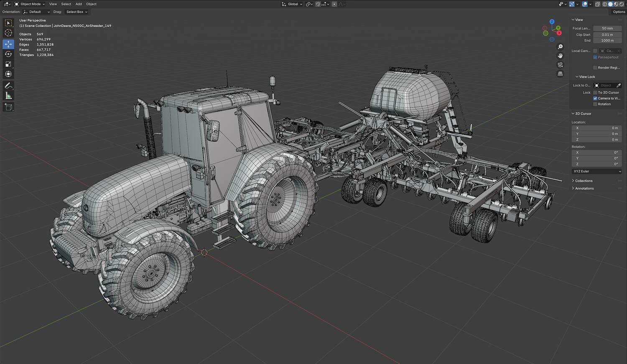Switch perspective/orthographic grid icon
This screenshot has height=364, width=627.
coord(561,73)
